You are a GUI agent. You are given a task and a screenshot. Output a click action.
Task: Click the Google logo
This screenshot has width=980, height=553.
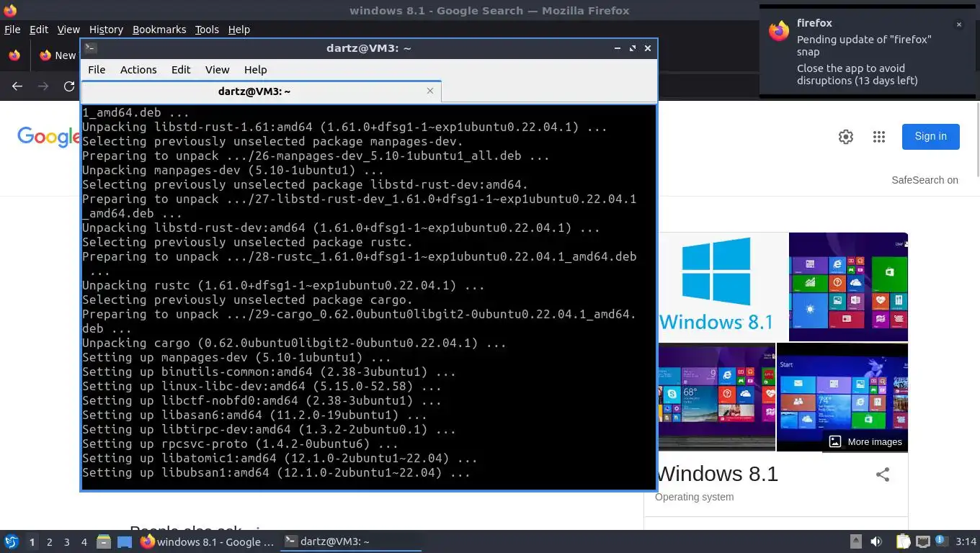pyautogui.click(x=48, y=136)
